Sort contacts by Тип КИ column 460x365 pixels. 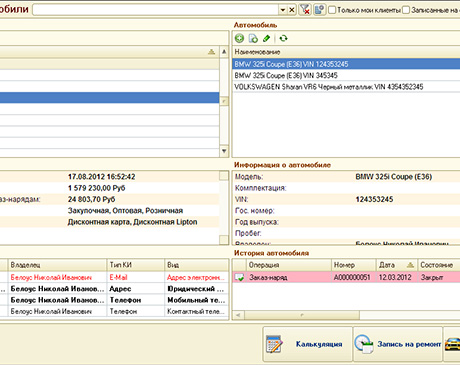pos(136,265)
